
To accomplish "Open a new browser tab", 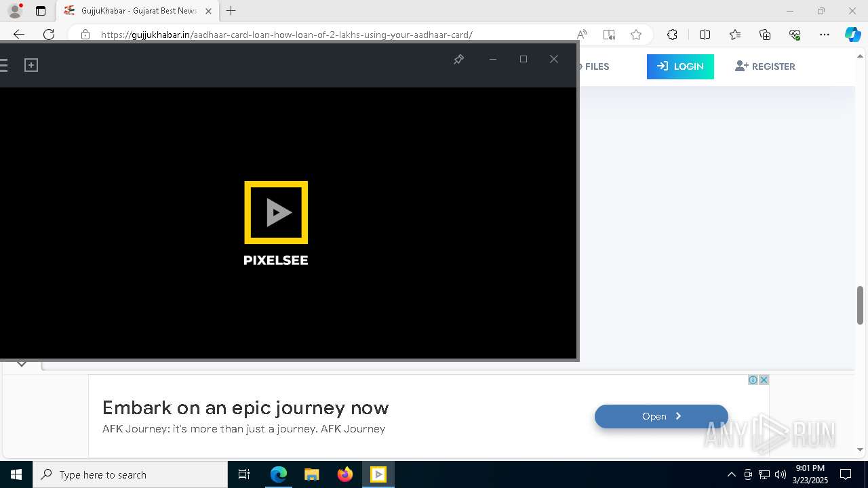I will click(x=231, y=11).
